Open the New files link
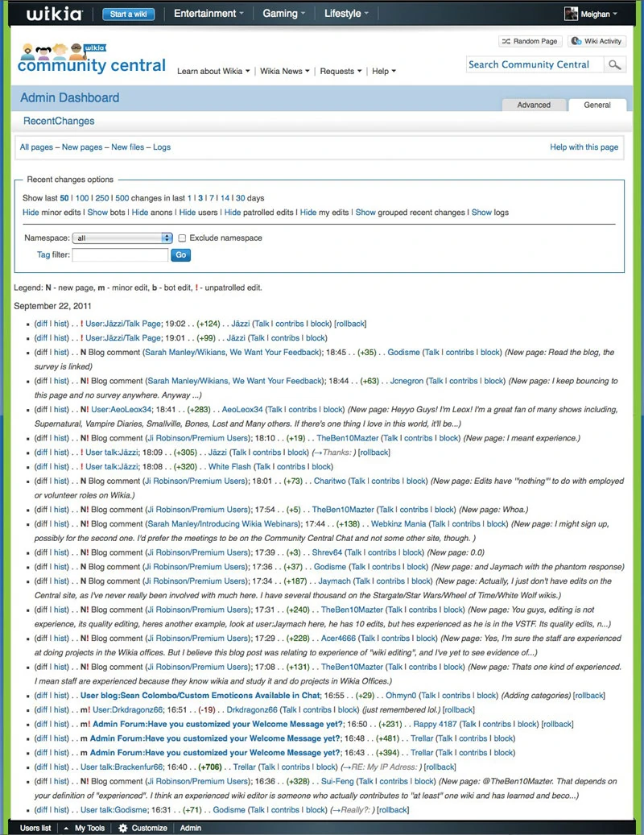644x835 pixels. [x=128, y=147]
